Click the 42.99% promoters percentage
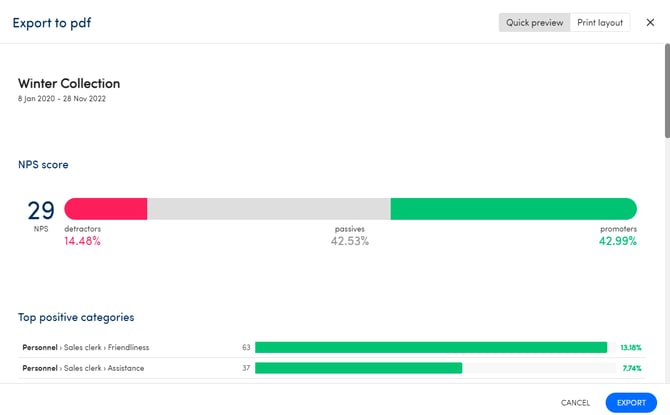Image resolution: width=670 pixels, height=415 pixels. (x=617, y=241)
